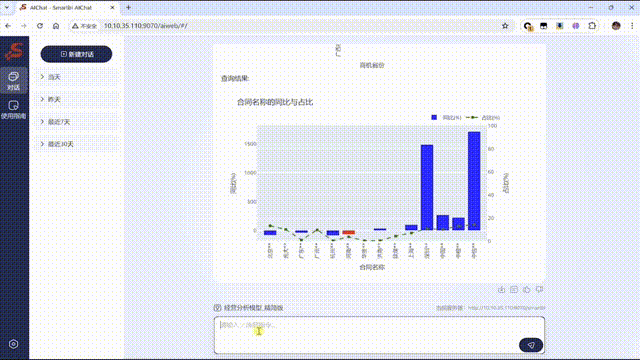Click the thumbs down feedback icon

tap(540, 289)
